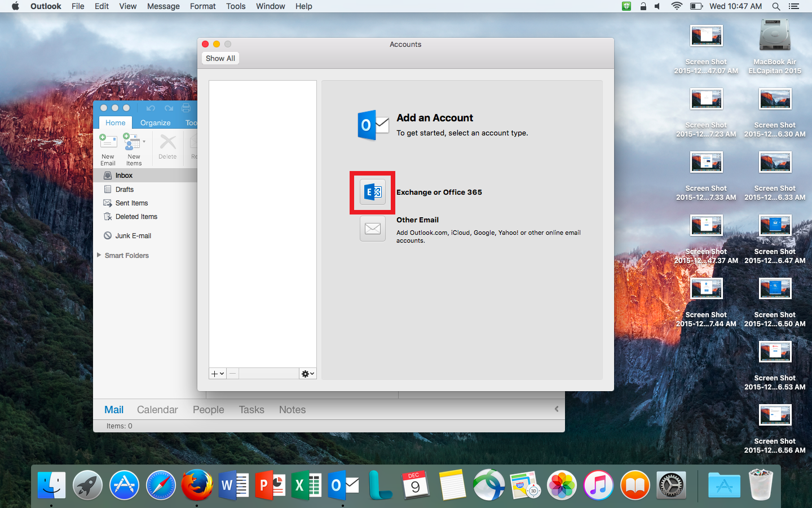Click the print icon in Outlook title bar
This screenshot has width=812, height=508.
[x=186, y=108]
